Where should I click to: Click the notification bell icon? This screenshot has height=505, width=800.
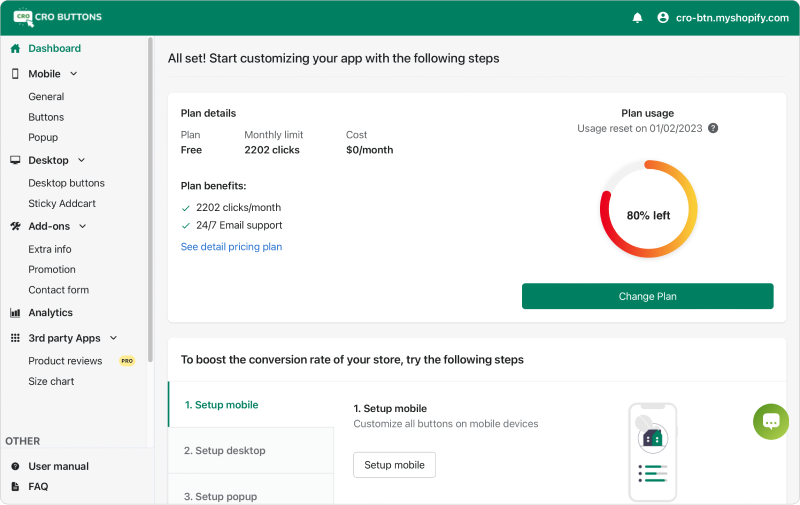pos(638,18)
